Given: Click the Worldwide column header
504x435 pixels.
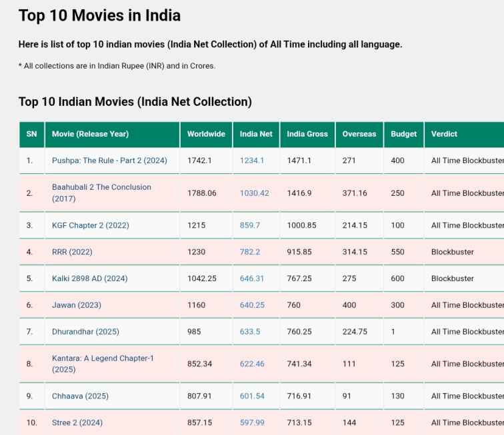Looking at the screenshot, I should coord(206,134).
